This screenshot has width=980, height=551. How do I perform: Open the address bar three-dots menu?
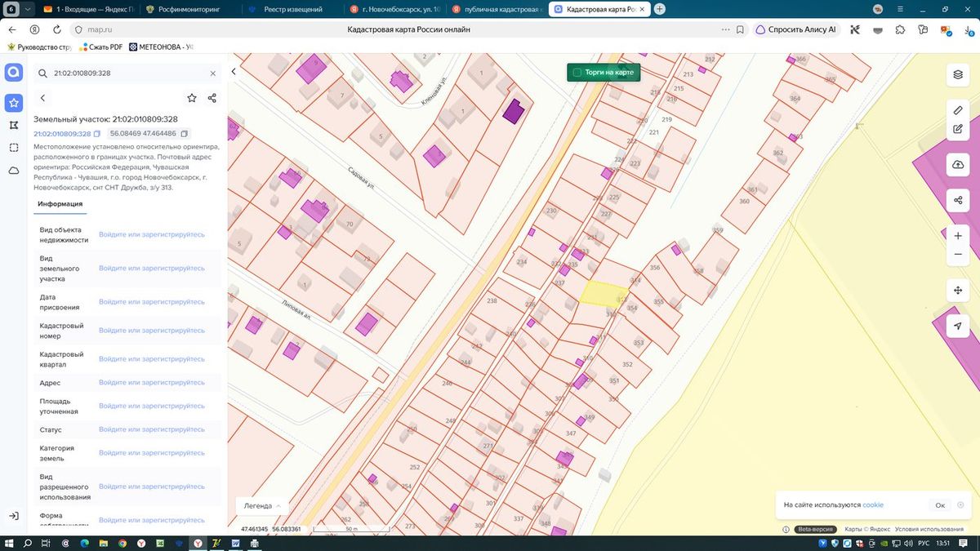click(x=725, y=29)
